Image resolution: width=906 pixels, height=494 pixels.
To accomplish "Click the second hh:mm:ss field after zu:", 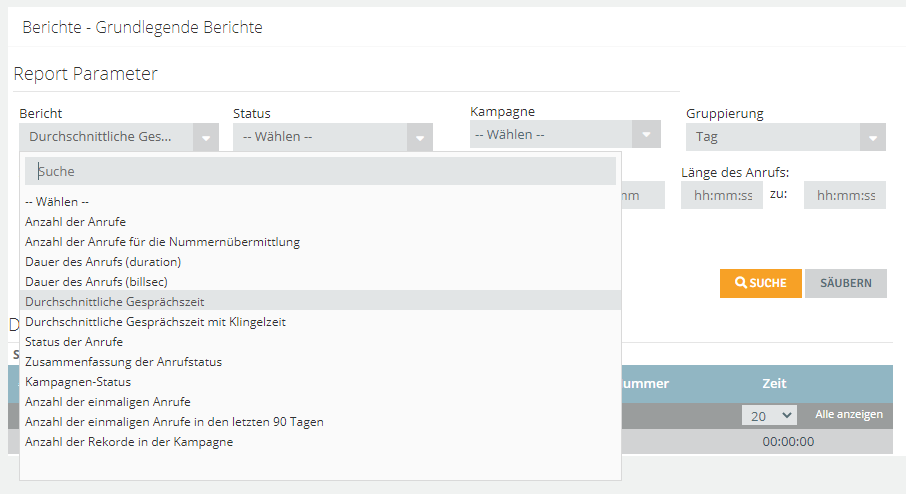I will coord(845,195).
